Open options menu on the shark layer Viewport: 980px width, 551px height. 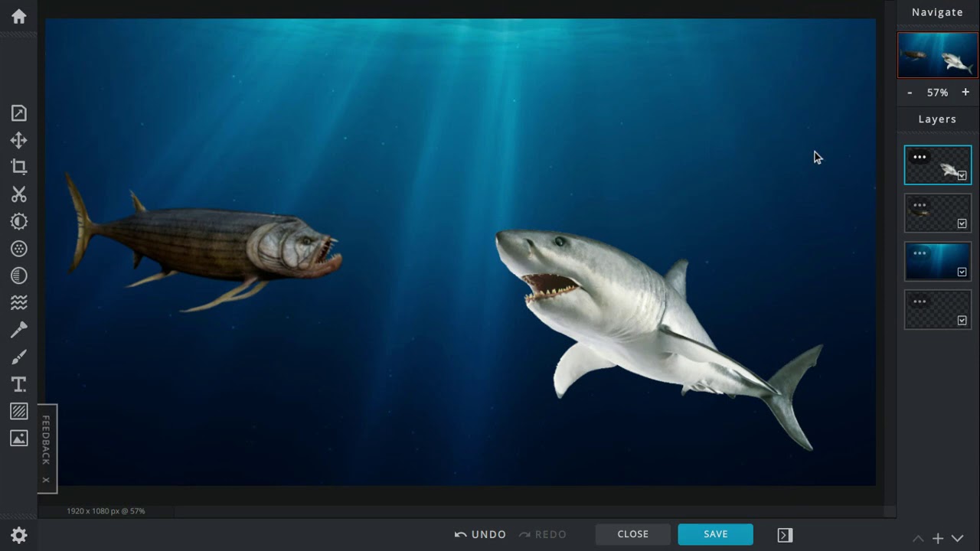[920, 158]
